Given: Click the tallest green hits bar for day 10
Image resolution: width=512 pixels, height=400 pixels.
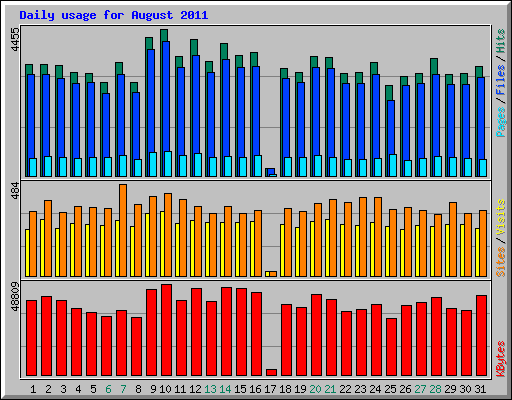Looking at the screenshot, I should (164, 35).
